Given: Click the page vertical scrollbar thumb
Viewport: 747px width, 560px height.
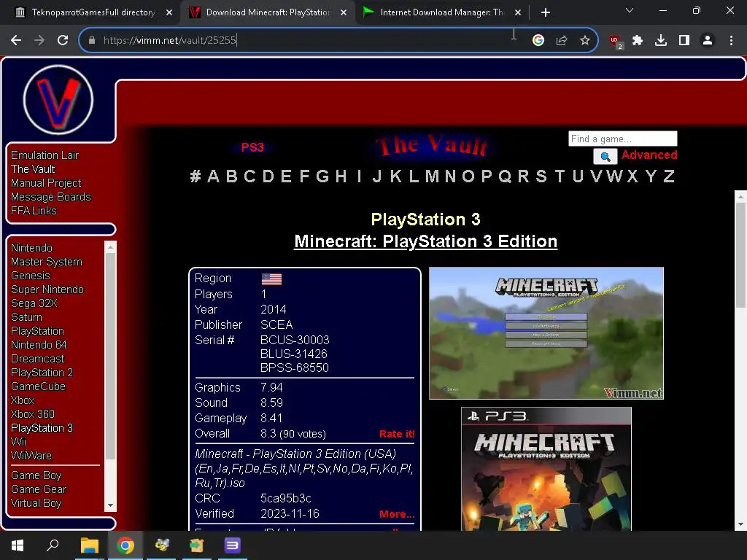Looking at the screenshot, I should point(740,254).
